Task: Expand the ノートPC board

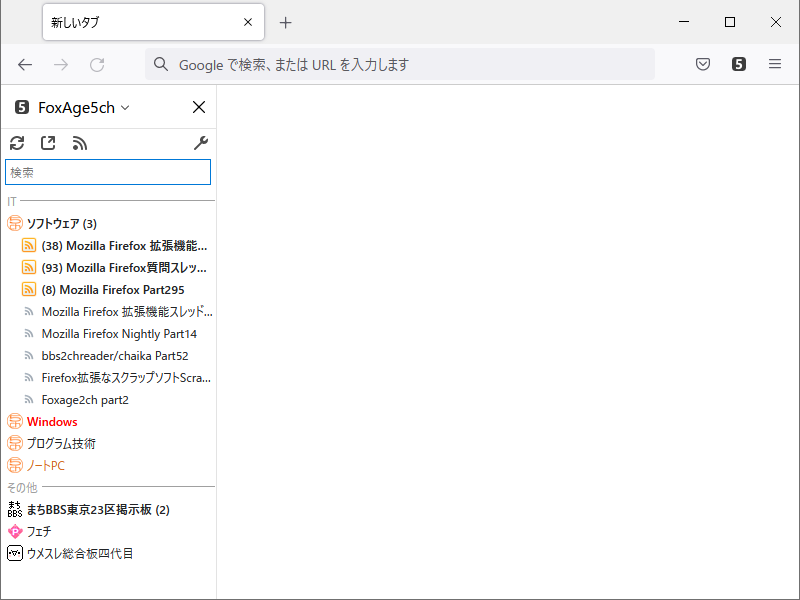Action: pos(46,466)
